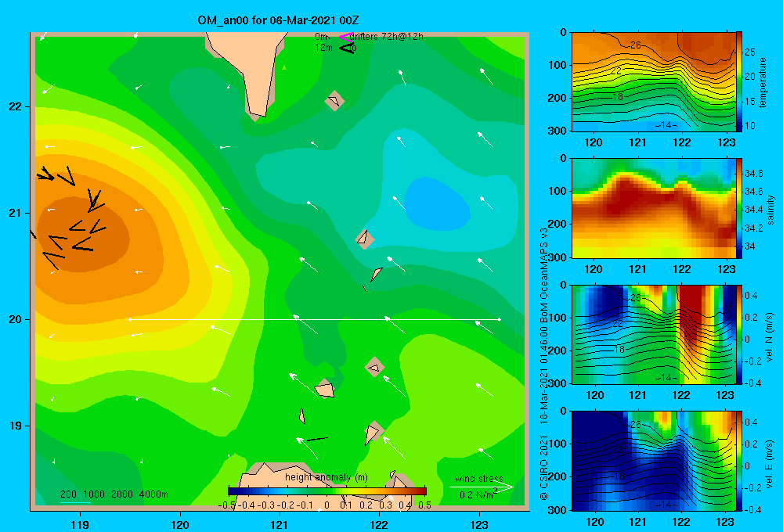The height and width of the screenshot is (532, 783).
Task: Click the 10 tick on temperature colorbar
Action: (750, 125)
